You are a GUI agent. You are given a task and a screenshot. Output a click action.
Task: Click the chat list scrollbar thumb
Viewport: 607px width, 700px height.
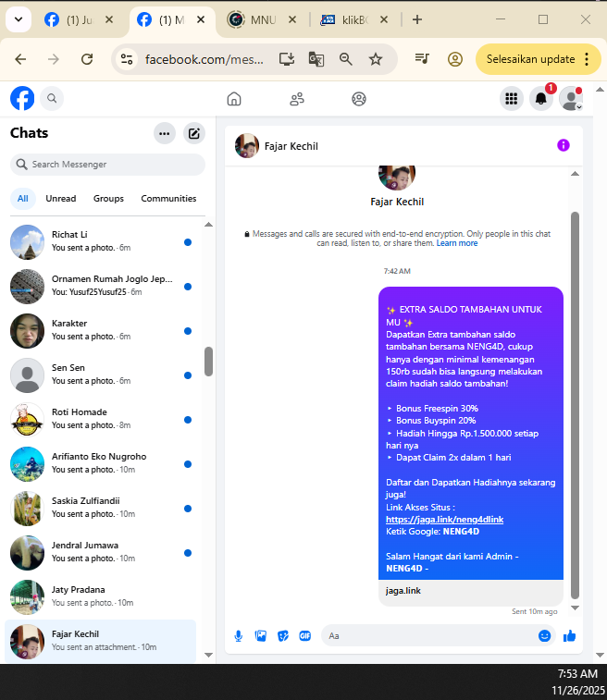(x=208, y=362)
